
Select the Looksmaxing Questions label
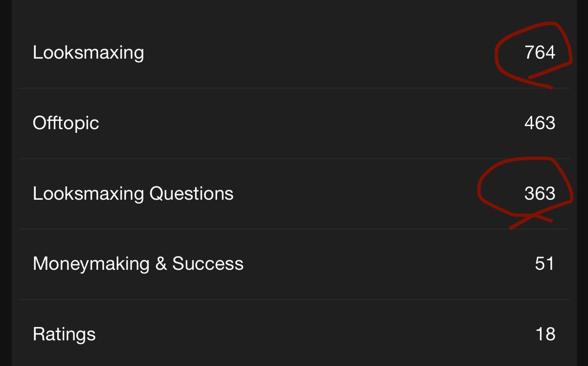[x=133, y=194]
